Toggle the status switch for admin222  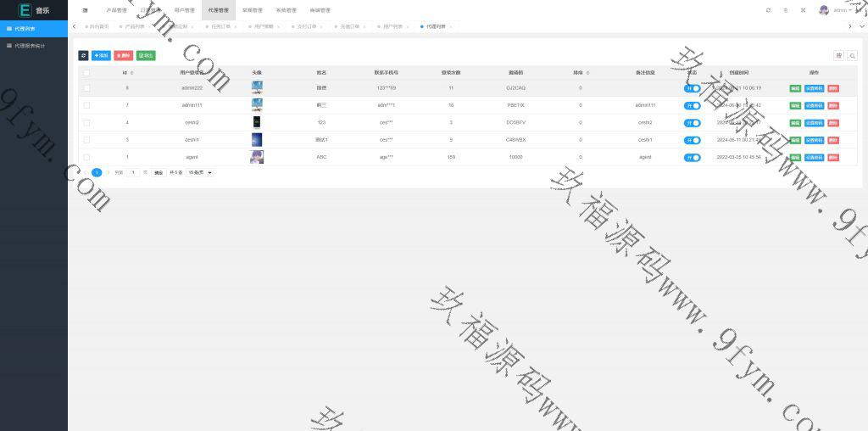click(x=693, y=88)
